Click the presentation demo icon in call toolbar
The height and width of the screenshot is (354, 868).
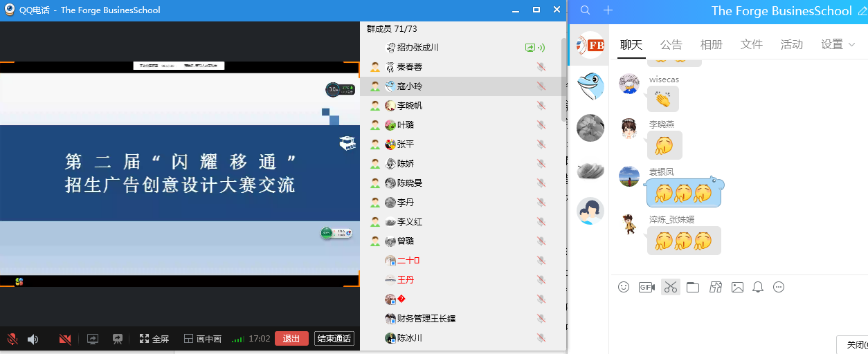click(x=118, y=339)
